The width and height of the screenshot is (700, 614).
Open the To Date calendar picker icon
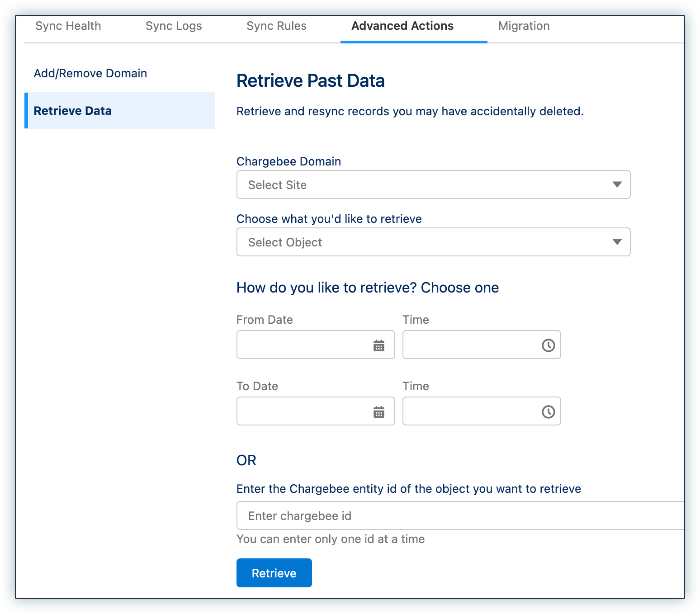click(x=378, y=412)
